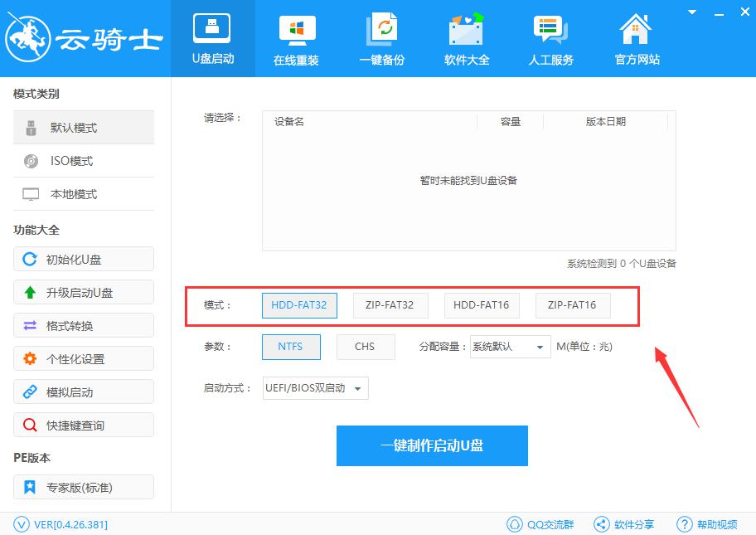The width and height of the screenshot is (756, 535).
Task: Expand the 启动方式 boot method dropdown
Action: pyautogui.click(x=315, y=387)
